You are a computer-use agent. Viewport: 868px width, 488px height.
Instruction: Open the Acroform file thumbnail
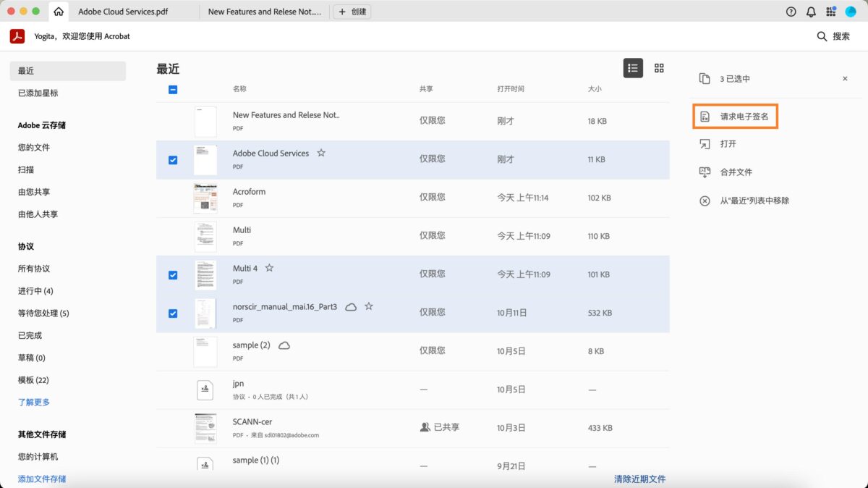[x=205, y=198]
